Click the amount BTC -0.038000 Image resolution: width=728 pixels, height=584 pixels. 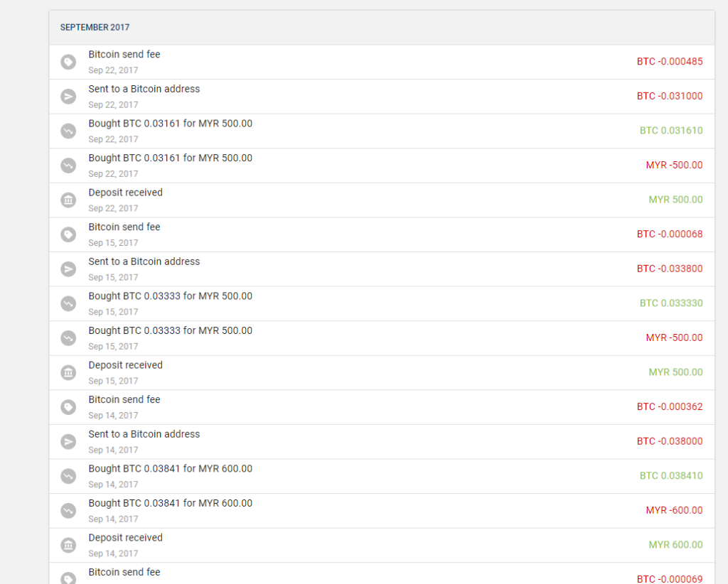pyautogui.click(x=670, y=441)
